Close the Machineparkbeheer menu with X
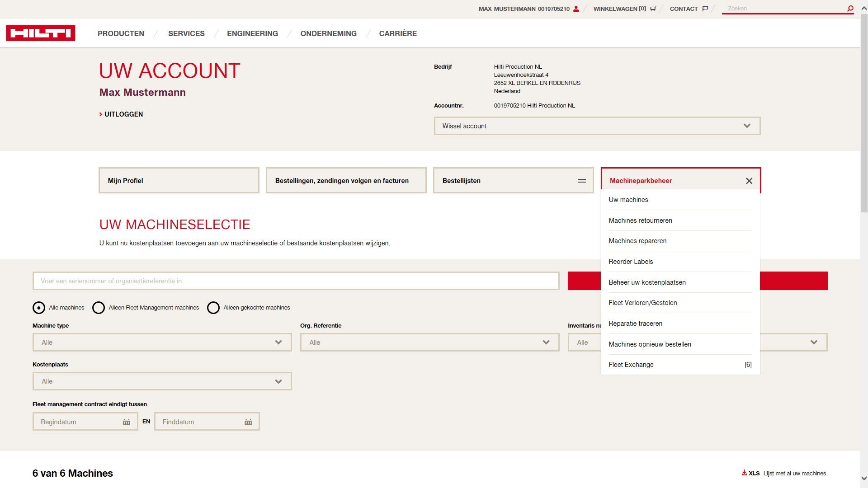 [x=749, y=181]
